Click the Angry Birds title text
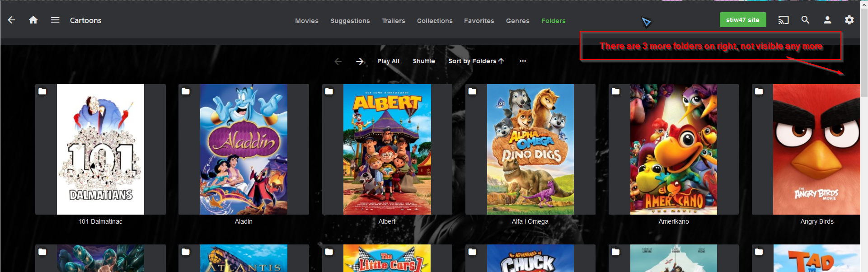 [817, 221]
